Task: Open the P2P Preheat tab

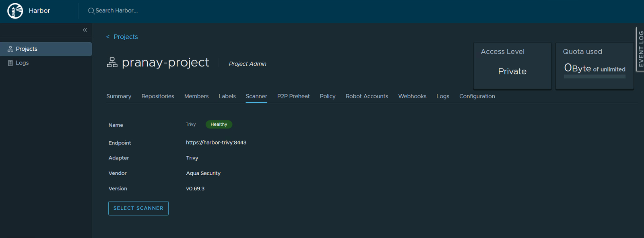Action: coord(293,96)
